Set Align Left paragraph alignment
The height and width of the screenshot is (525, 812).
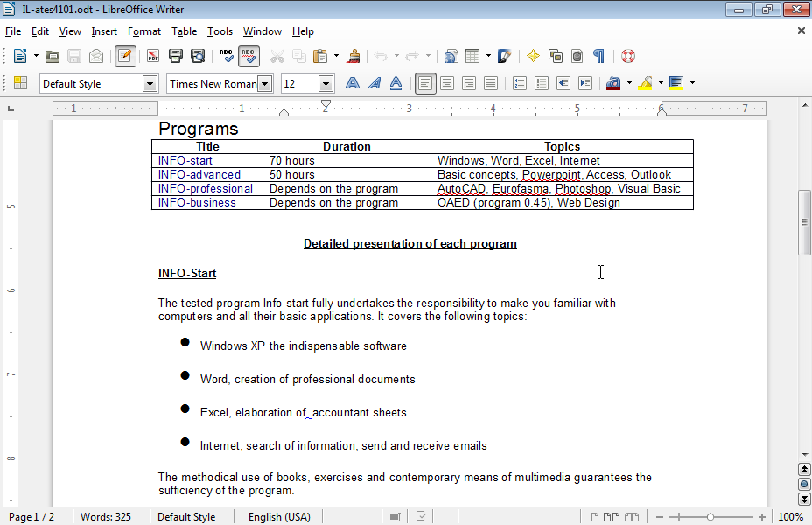pyautogui.click(x=425, y=83)
